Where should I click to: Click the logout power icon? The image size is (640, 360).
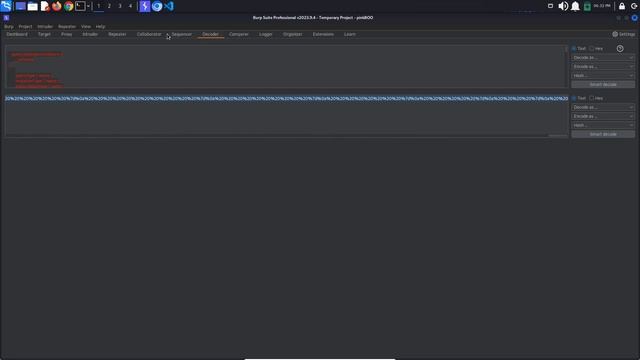(x=634, y=6)
